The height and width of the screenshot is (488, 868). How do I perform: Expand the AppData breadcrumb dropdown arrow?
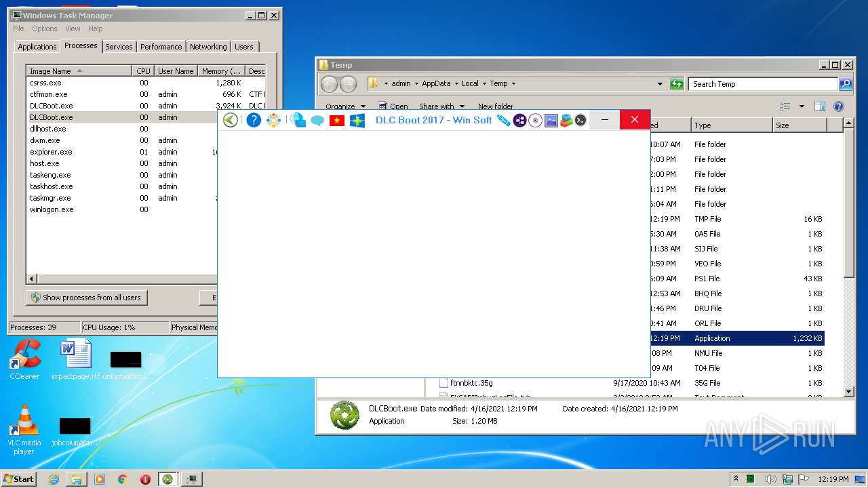[456, 84]
